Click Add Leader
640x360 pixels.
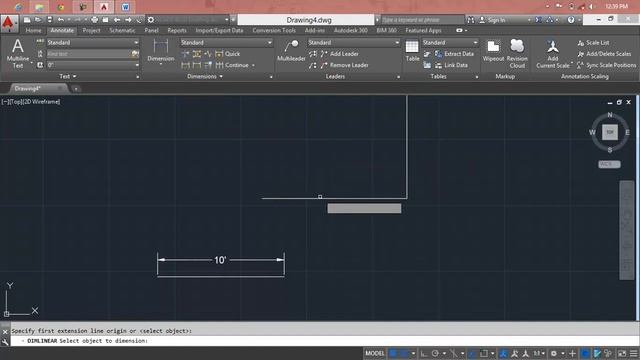340,54
